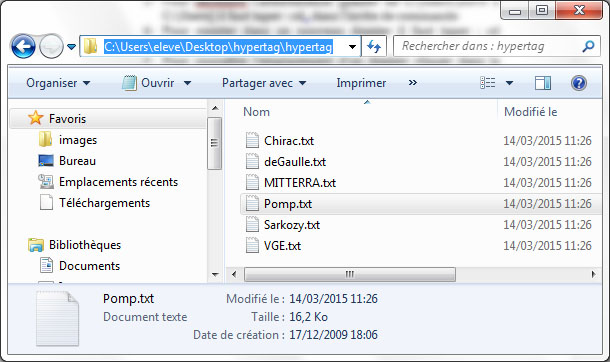Expand the address bar history dropdown
610x362 pixels.
[x=352, y=47]
